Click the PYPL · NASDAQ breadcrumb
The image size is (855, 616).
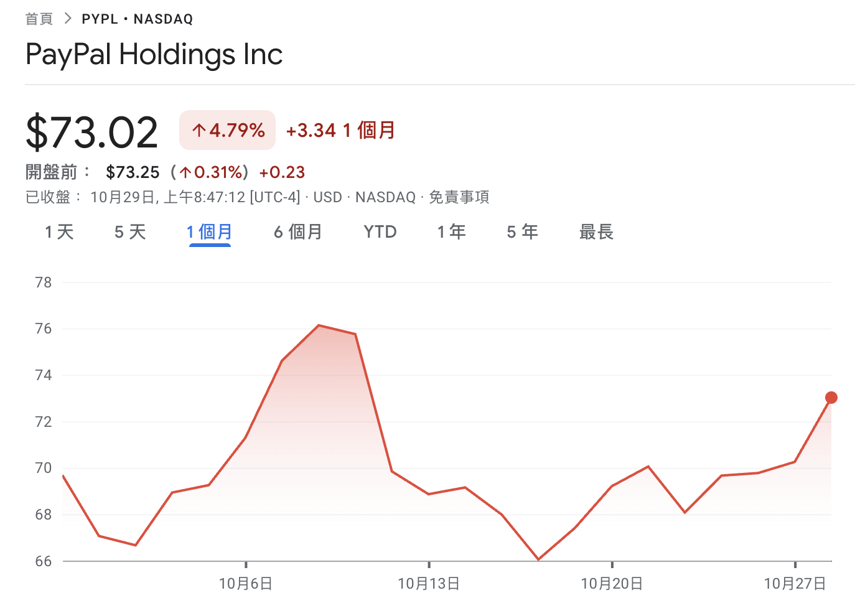138,19
